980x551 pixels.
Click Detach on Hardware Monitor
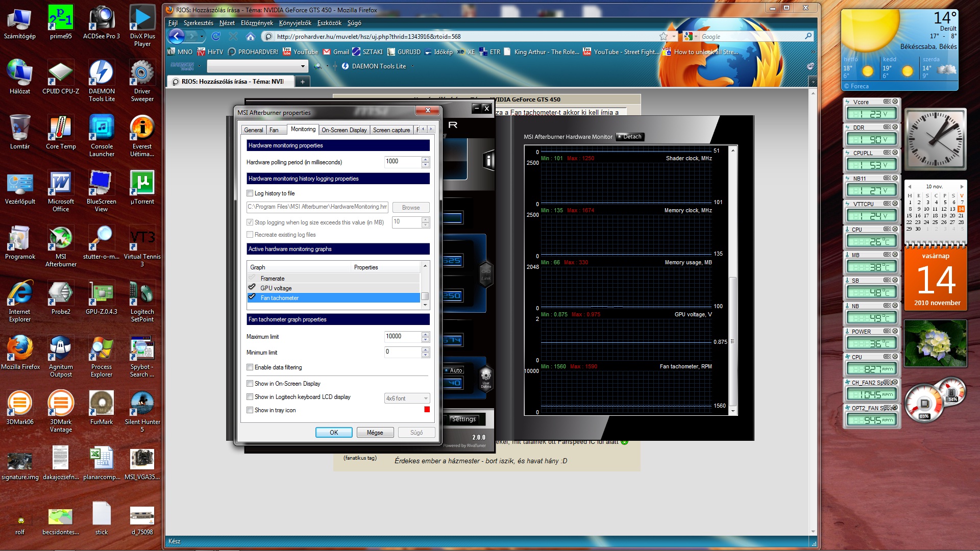pos(630,137)
